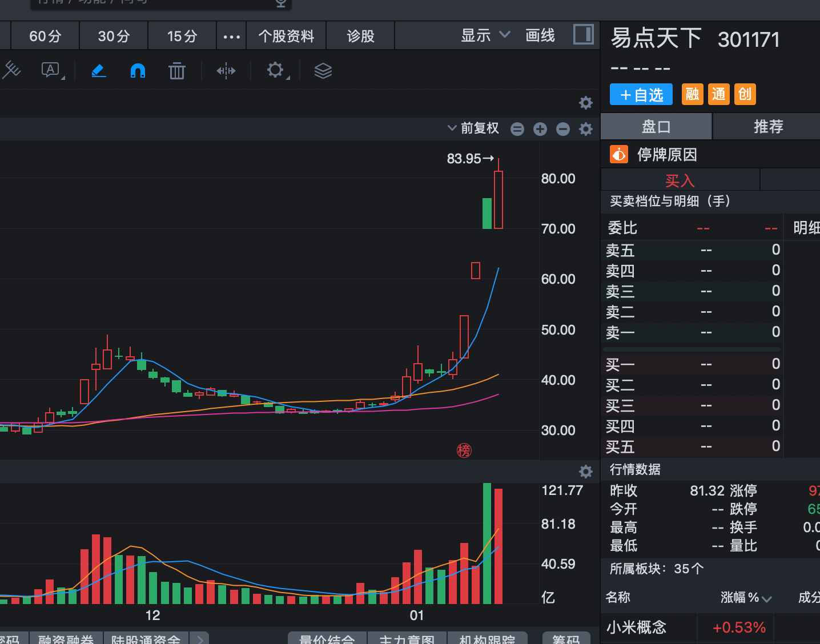The height and width of the screenshot is (644, 820).
Task: Click the layers stack icon
Action: click(323, 71)
